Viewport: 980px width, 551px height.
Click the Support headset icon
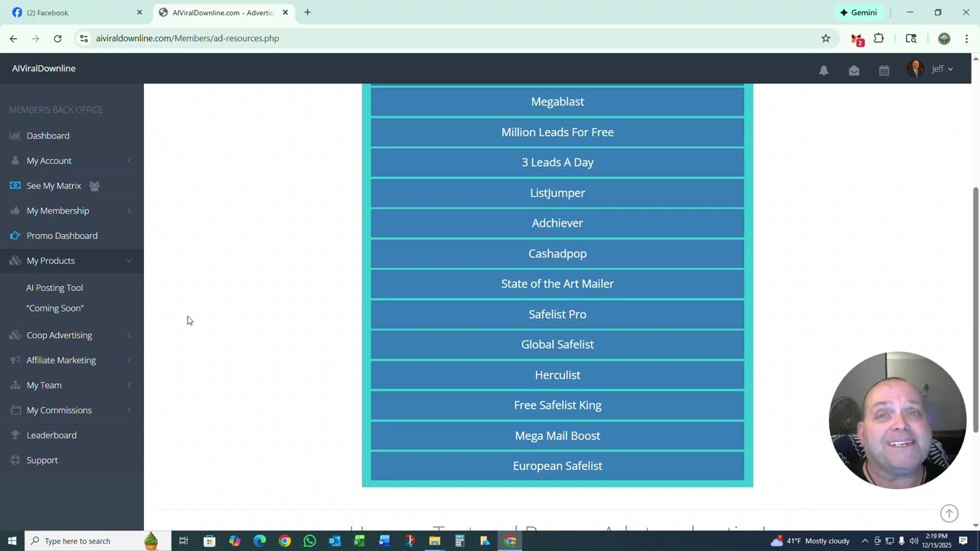click(x=15, y=460)
